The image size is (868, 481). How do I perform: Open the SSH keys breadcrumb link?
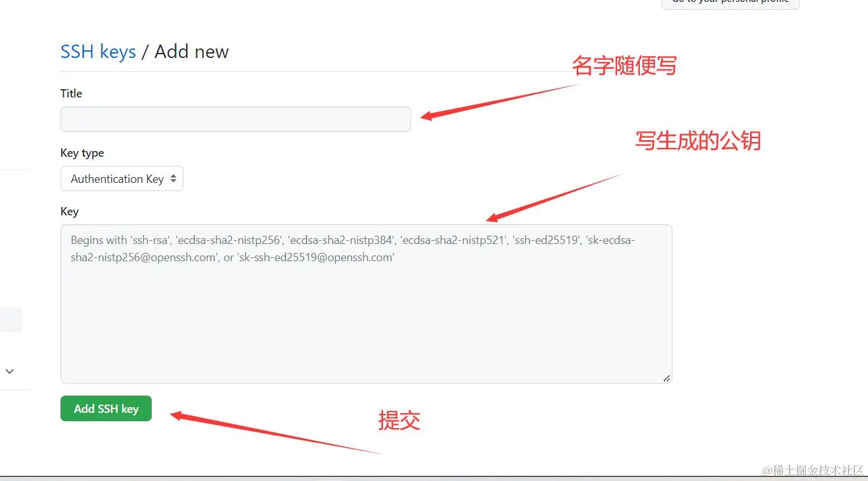(x=98, y=52)
